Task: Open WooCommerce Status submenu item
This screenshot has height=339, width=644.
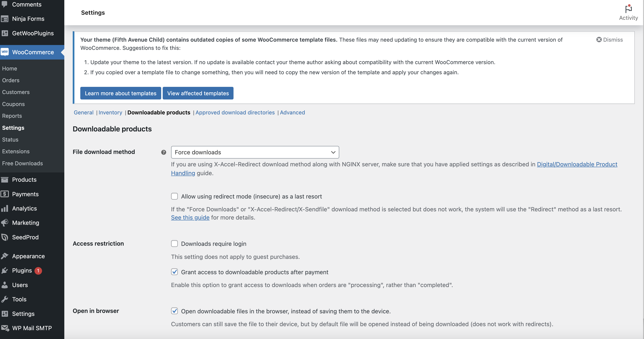Action: (10, 140)
